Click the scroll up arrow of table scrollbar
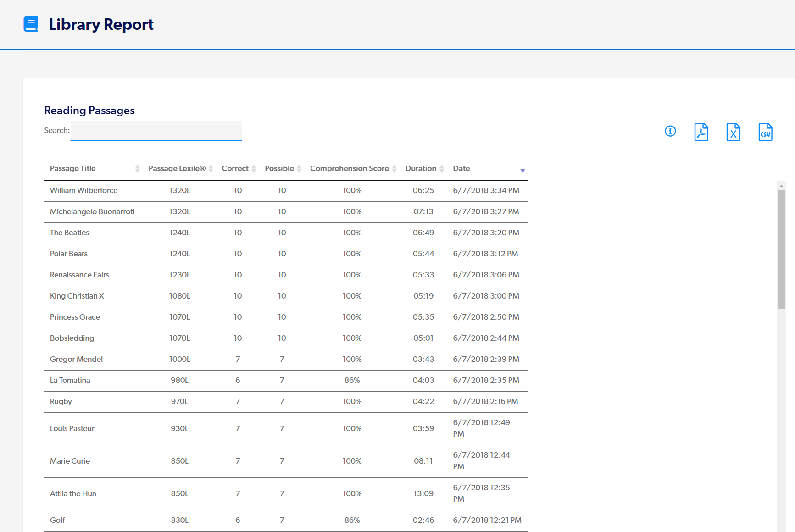The image size is (795, 532). click(781, 186)
